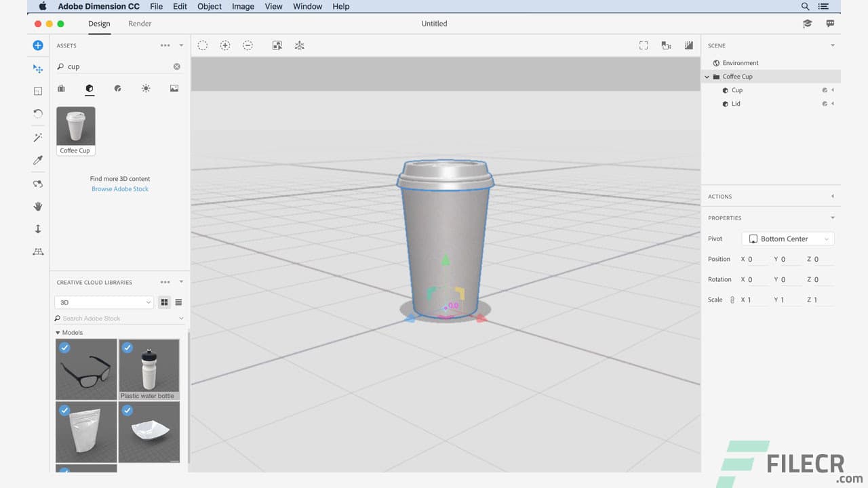The height and width of the screenshot is (488, 868).
Task: Collapse the Coffee Cup group in Scene panel
Action: click(707, 77)
